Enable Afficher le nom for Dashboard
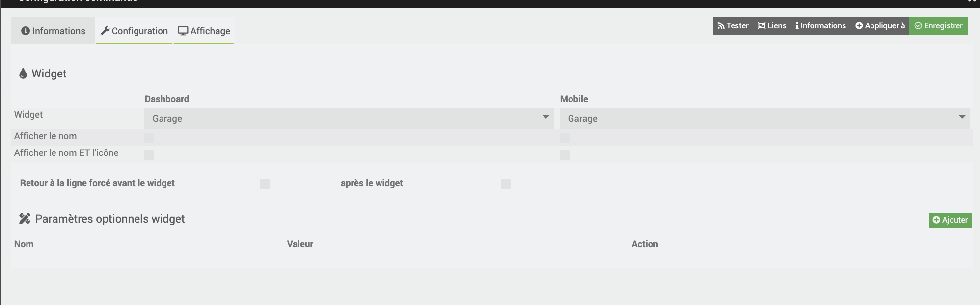Image resolution: width=980 pixels, height=305 pixels. 149,138
